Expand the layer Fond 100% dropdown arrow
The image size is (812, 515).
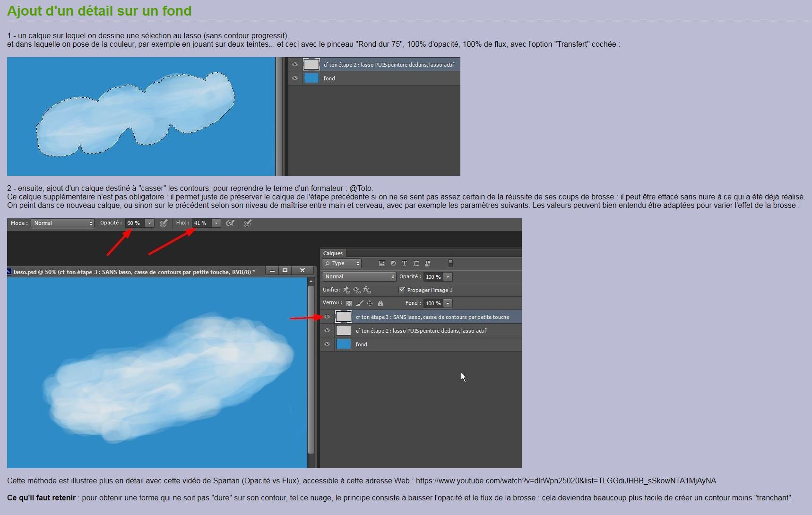point(448,303)
